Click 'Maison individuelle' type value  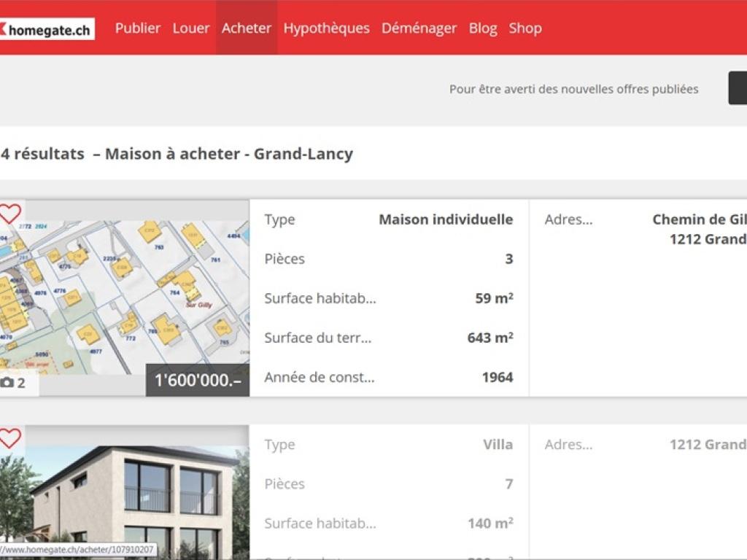446,219
